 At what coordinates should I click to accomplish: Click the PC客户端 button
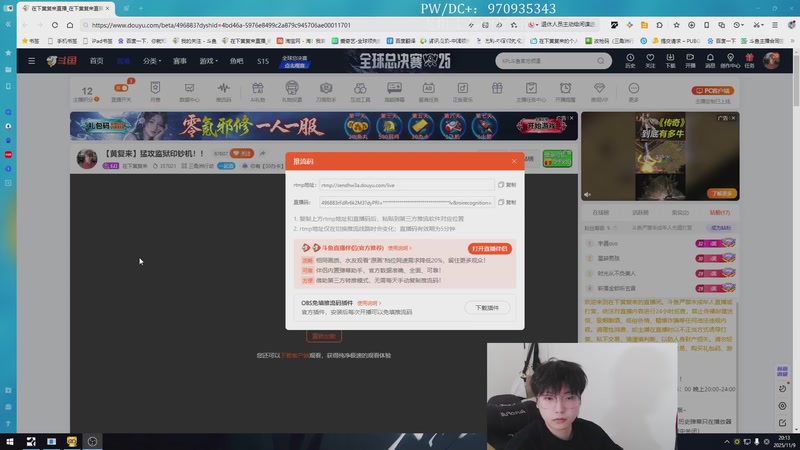point(713,91)
